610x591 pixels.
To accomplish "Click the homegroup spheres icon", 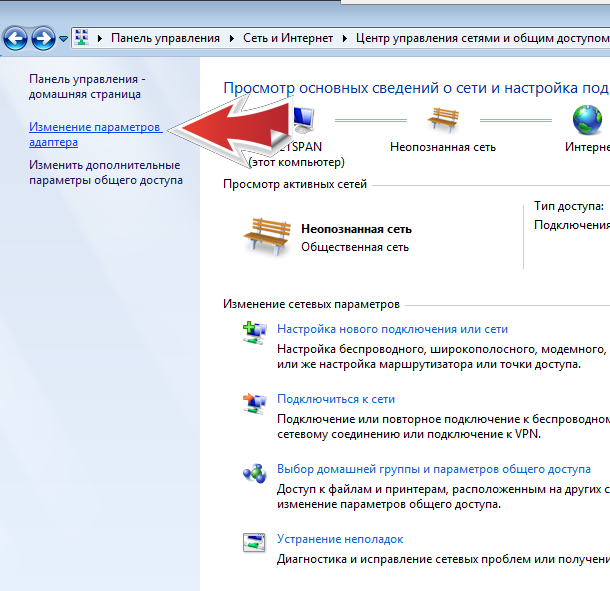I will [x=255, y=473].
